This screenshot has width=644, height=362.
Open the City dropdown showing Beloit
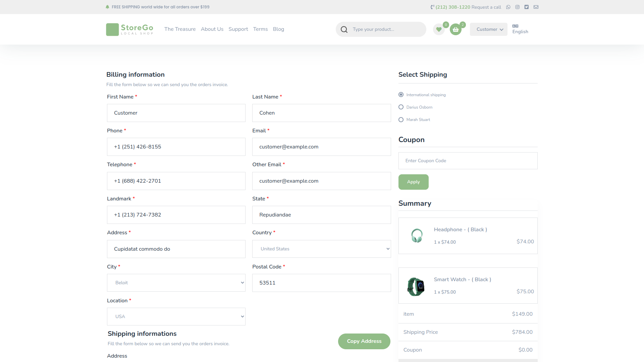coord(176,283)
